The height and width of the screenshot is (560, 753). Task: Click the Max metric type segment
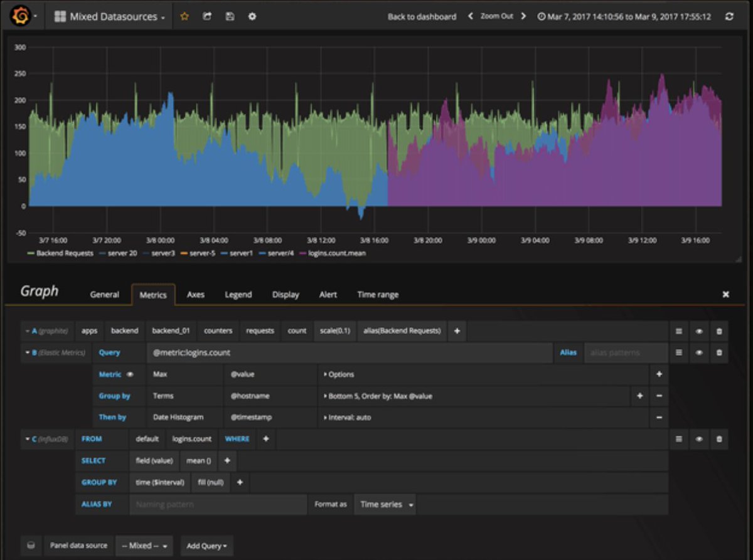(184, 374)
